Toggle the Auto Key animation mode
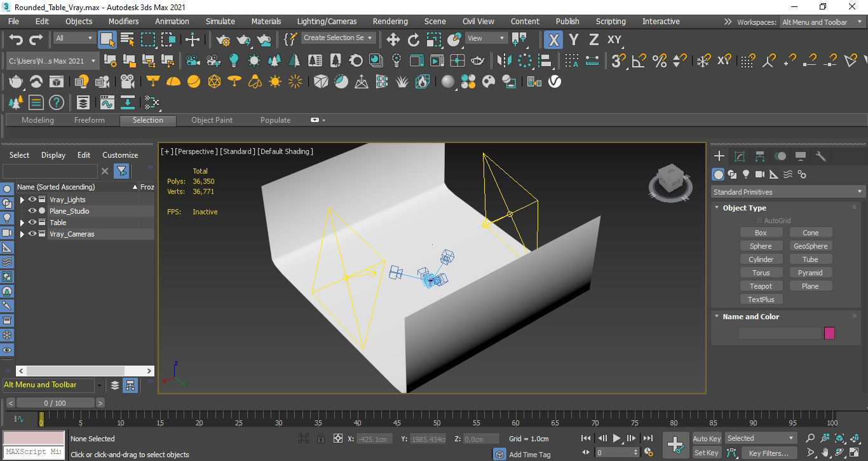This screenshot has width=868, height=461. point(707,439)
